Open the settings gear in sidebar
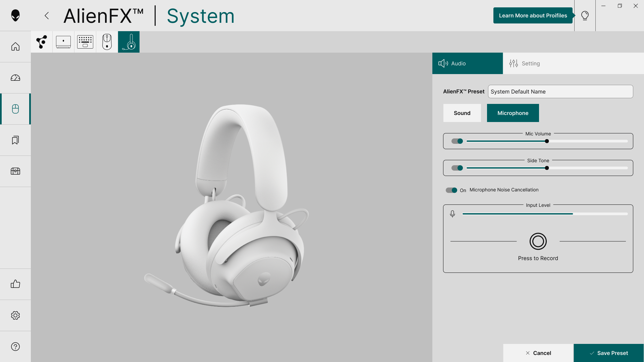Image resolution: width=644 pixels, height=362 pixels. pyautogui.click(x=15, y=315)
